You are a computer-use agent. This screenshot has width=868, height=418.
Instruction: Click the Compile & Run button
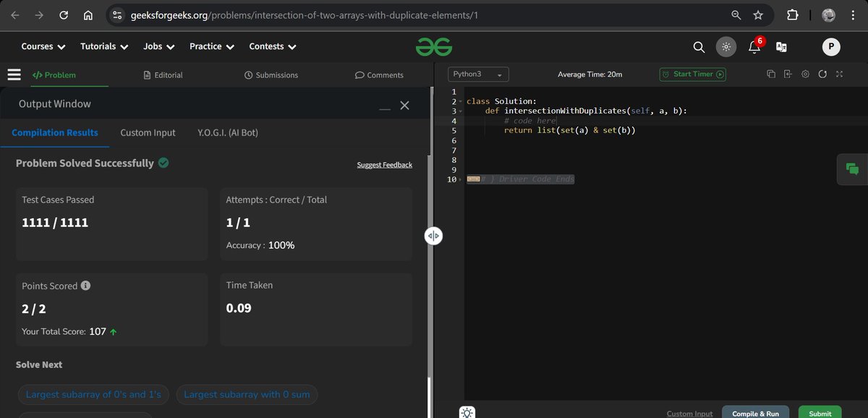756,412
